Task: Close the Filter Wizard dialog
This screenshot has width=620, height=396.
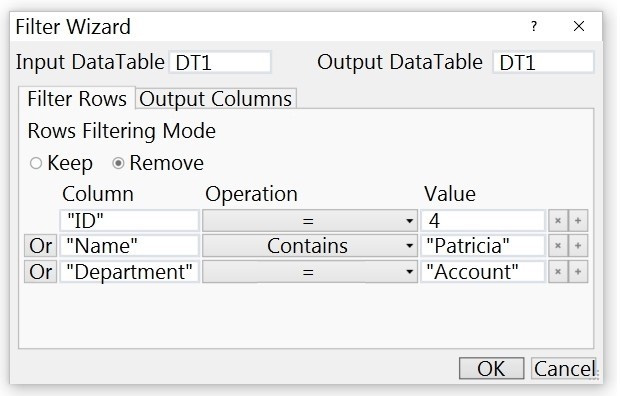Action: point(579,26)
